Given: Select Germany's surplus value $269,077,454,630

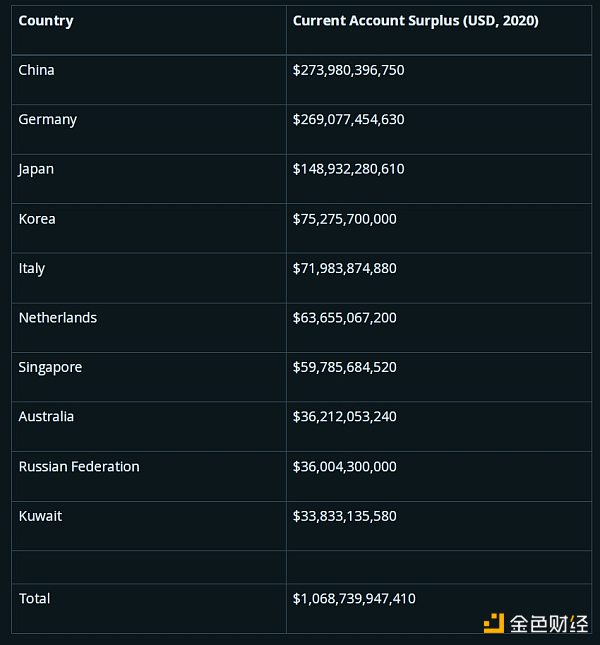Looking at the screenshot, I should (348, 120).
